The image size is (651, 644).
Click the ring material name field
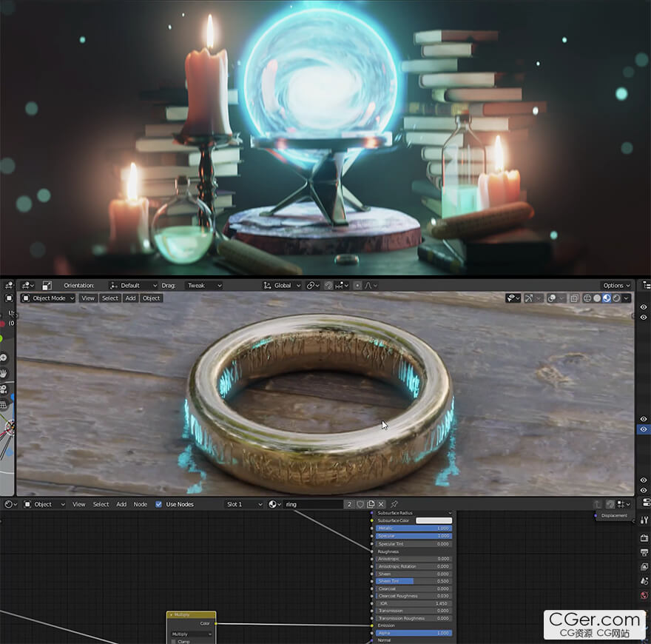tap(311, 504)
